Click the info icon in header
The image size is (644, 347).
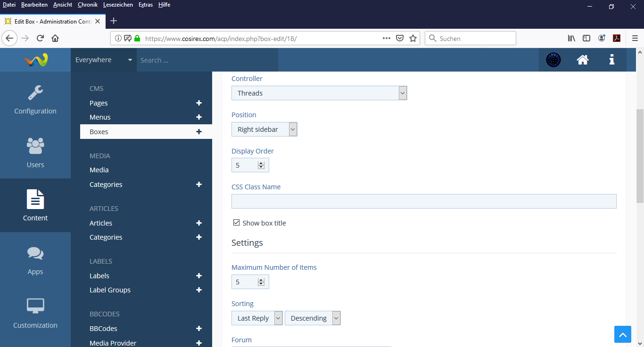[x=611, y=60]
